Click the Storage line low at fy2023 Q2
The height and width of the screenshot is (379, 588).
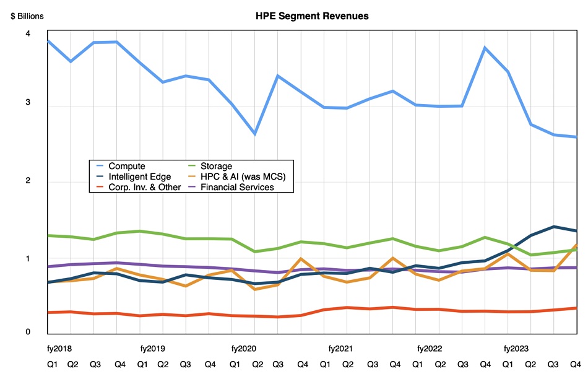[x=531, y=255]
